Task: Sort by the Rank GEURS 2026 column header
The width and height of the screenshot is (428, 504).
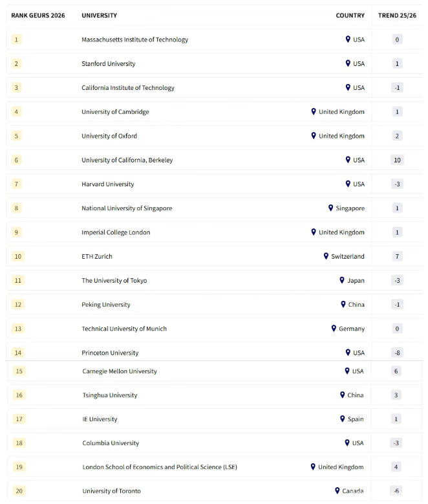Action: 38,15
